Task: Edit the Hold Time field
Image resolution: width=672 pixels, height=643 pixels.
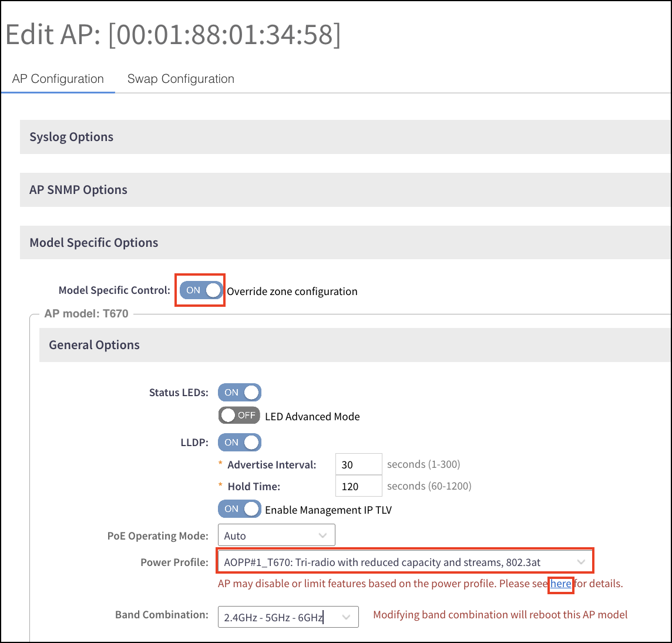Action: pos(359,486)
